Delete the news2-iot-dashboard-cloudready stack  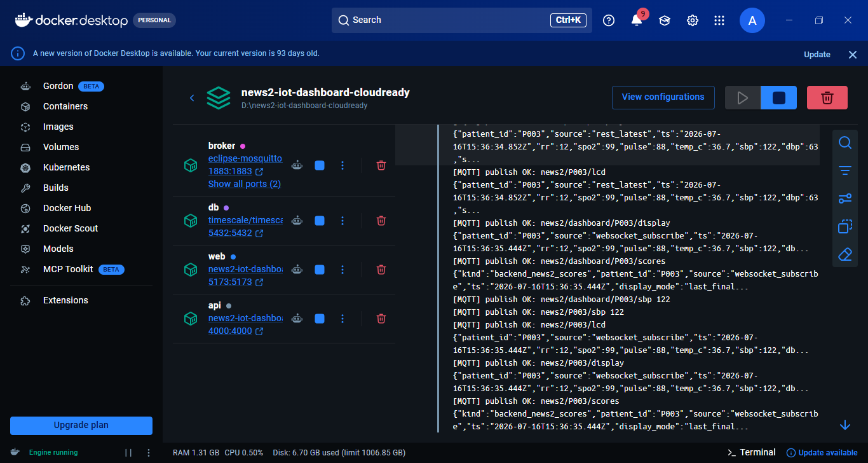coord(827,98)
